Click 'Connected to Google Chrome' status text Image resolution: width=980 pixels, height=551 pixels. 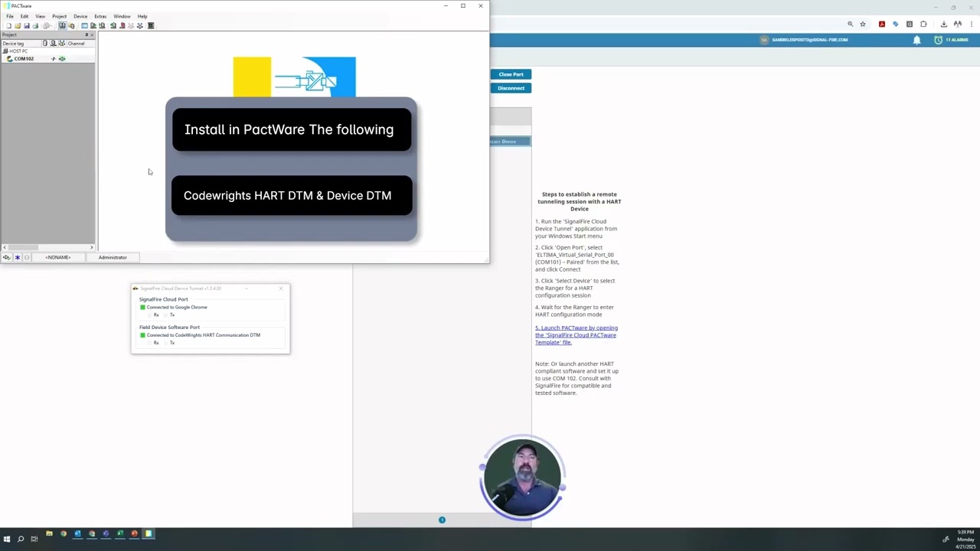(177, 308)
